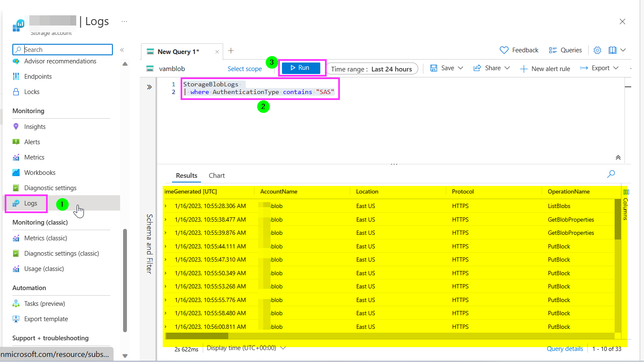Viewport: 644px width, 362px height.
Task: Open Feedback heart icon
Action: (504, 50)
